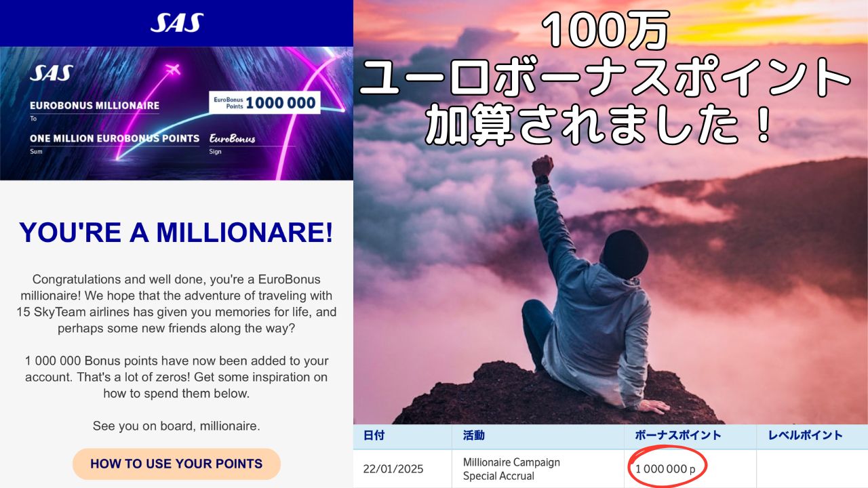Click the See you on board, millionaire line
Screen dimensions: 868x488
pyautogui.click(x=176, y=426)
